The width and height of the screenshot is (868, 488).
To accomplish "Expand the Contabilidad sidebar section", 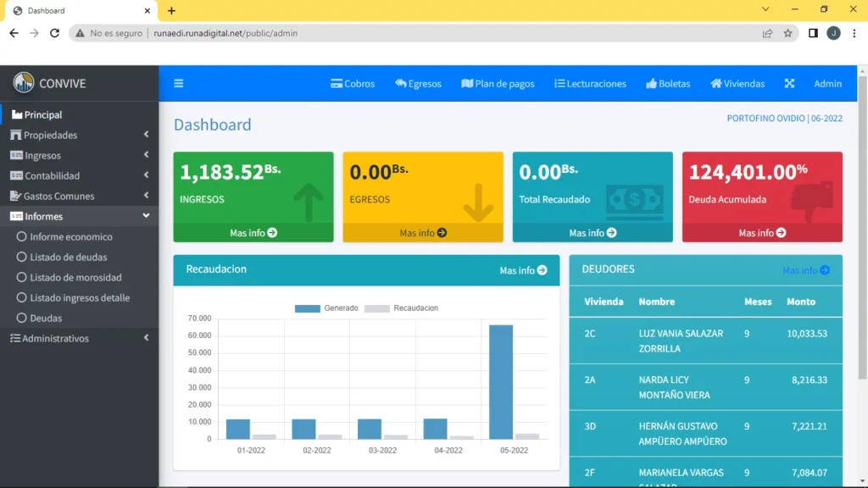I will [79, 176].
